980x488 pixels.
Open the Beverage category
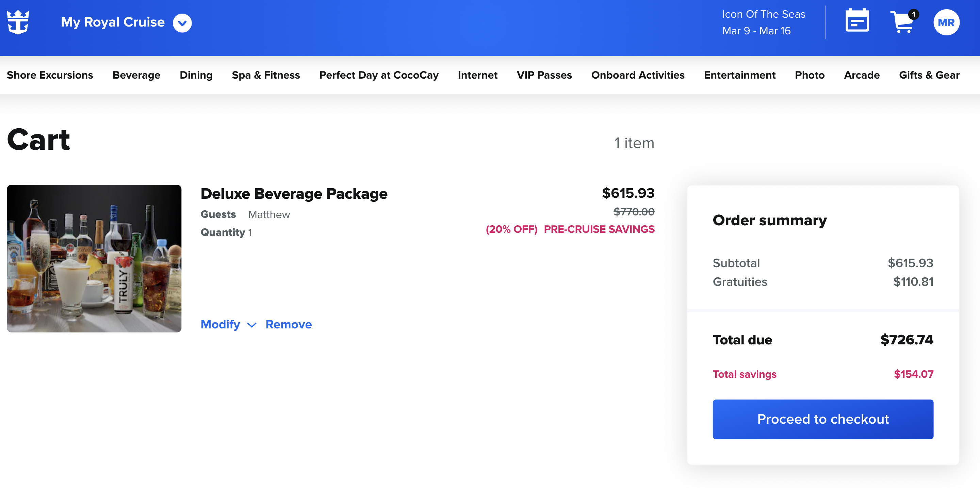coord(136,75)
